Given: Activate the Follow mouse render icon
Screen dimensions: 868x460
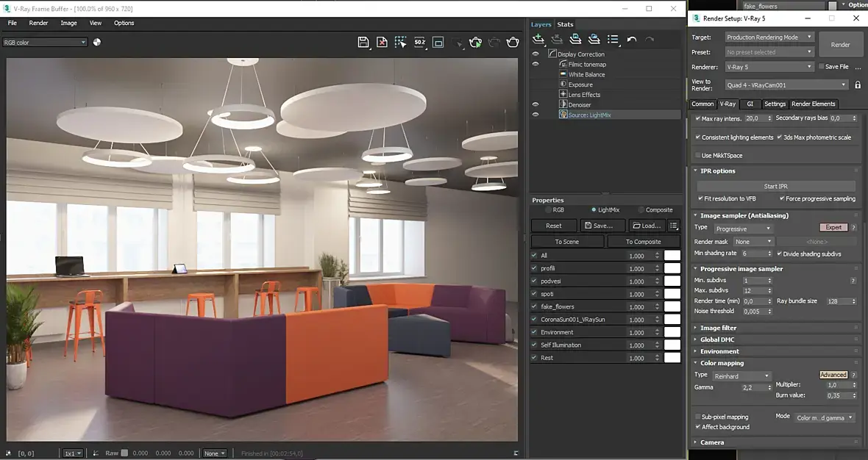Looking at the screenshot, I should [400, 42].
